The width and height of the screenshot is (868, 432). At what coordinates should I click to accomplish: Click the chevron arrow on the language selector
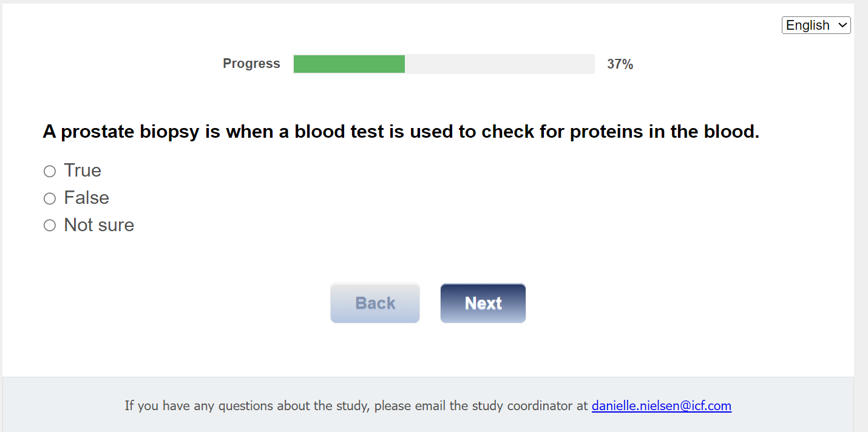tap(842, 25)
